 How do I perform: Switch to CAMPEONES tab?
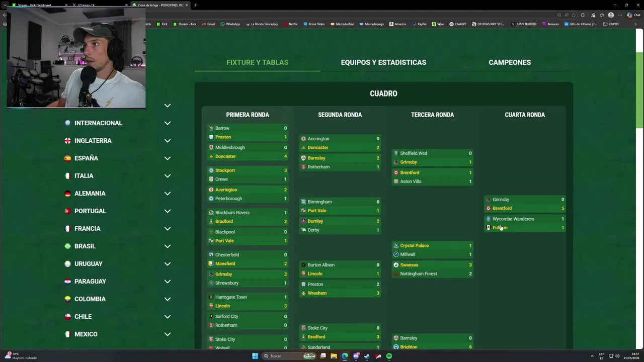tap(510, 62)
